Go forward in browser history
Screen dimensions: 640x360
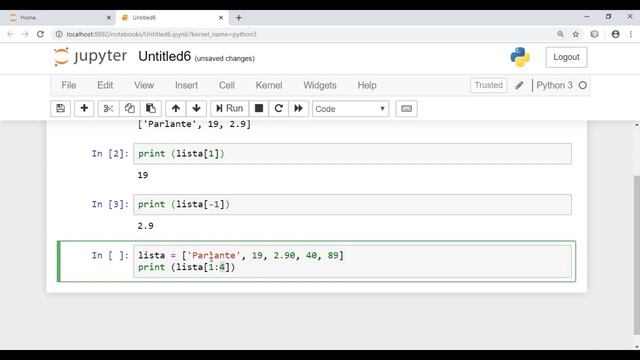tap(25, 34)
